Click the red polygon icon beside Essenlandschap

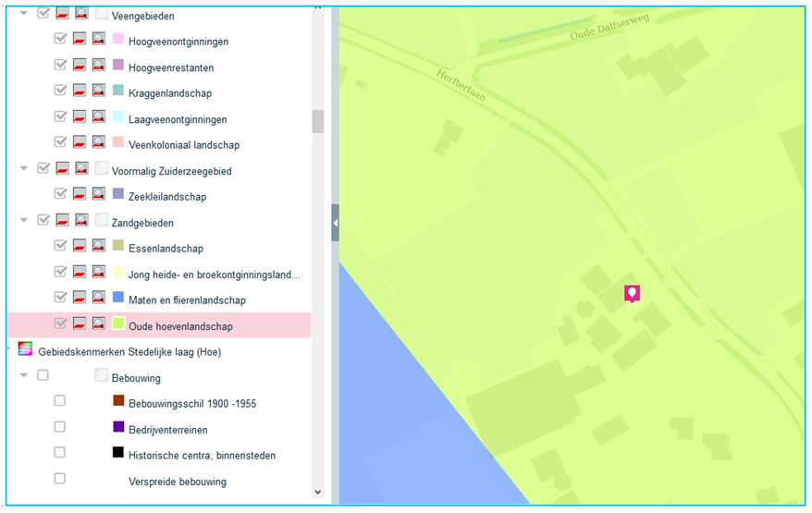coord(80,245)
